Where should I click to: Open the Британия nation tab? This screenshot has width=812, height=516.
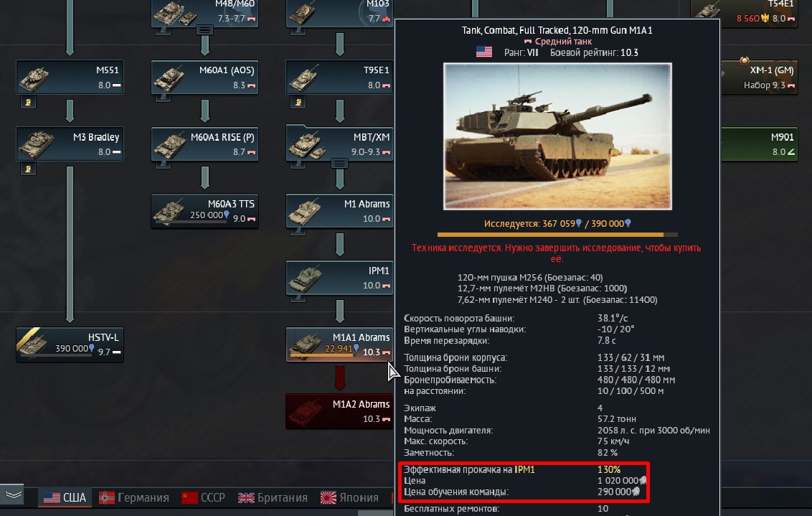[273, 498]
